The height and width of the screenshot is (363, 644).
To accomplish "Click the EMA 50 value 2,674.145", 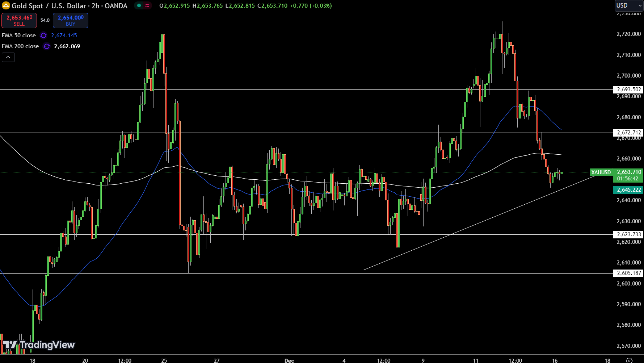I will pos(64,36).
